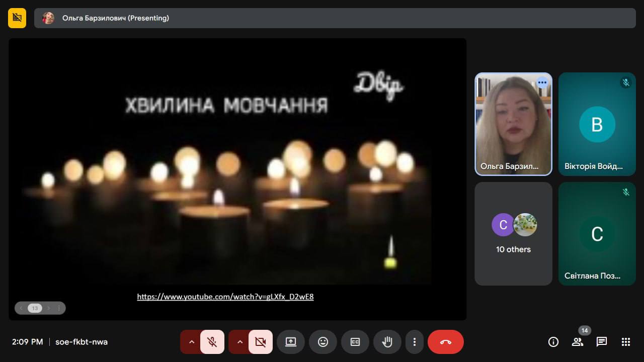This screenshot has height=362, width=644.
Task: Click the stop-presentation icon at top left
Action: tap(17, 18)
